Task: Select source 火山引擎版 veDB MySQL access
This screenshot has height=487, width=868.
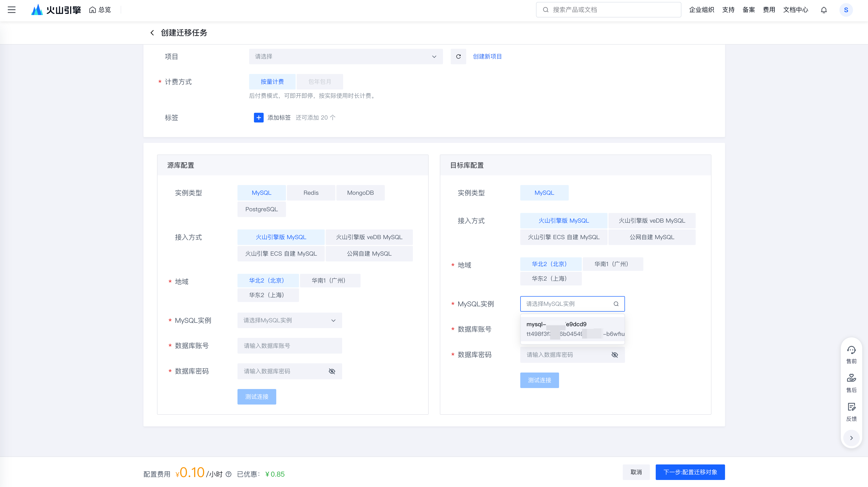Action: 369,237
